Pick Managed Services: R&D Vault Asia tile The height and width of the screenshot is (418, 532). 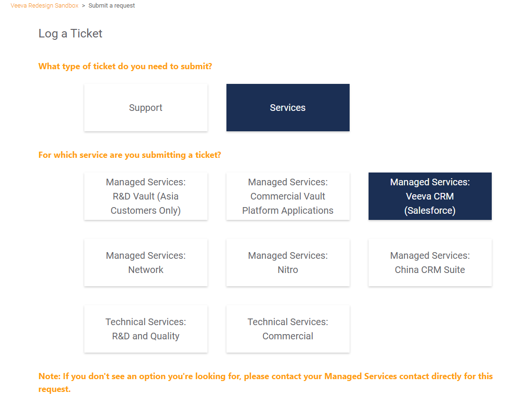[146, 196]
